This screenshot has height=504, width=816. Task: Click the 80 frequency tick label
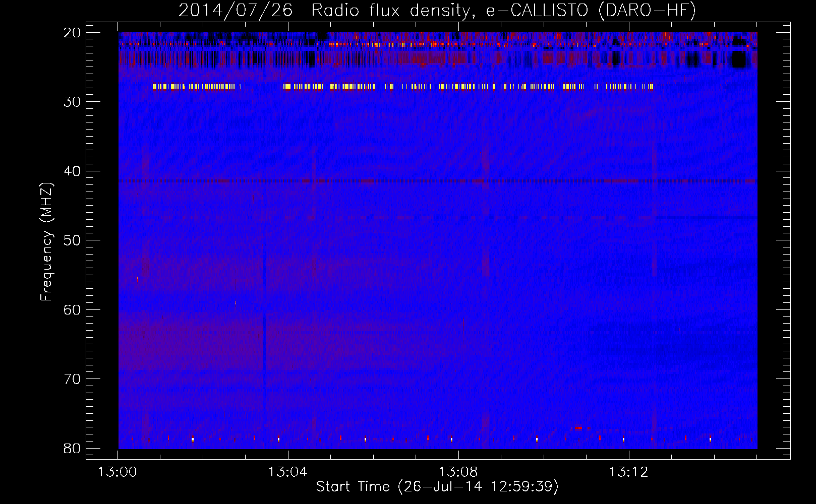[x=73, y=448]
